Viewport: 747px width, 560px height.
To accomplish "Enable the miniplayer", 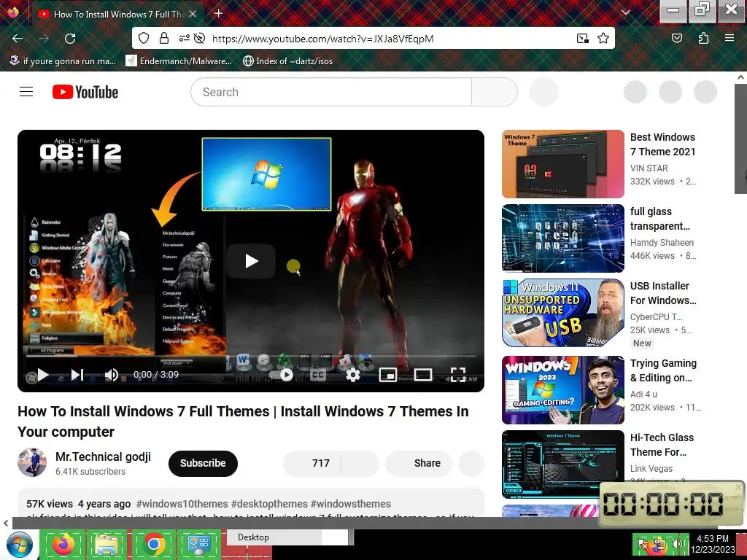I will pos(388,375).
